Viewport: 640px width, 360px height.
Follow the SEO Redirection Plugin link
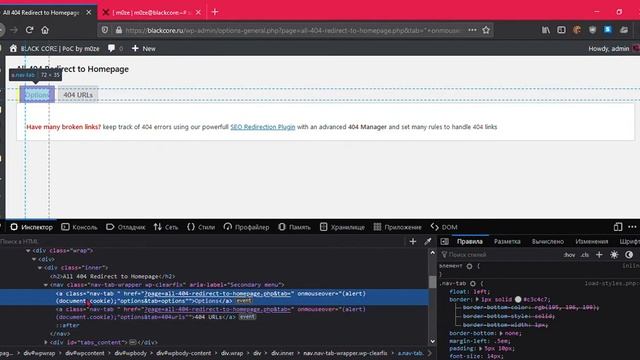pyautogui.click(x=262, y=127)
